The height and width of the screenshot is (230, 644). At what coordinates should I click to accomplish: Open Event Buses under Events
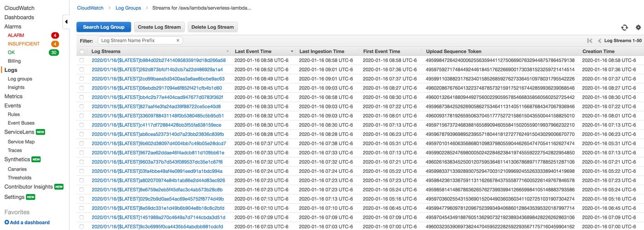[x=21, y=123]
